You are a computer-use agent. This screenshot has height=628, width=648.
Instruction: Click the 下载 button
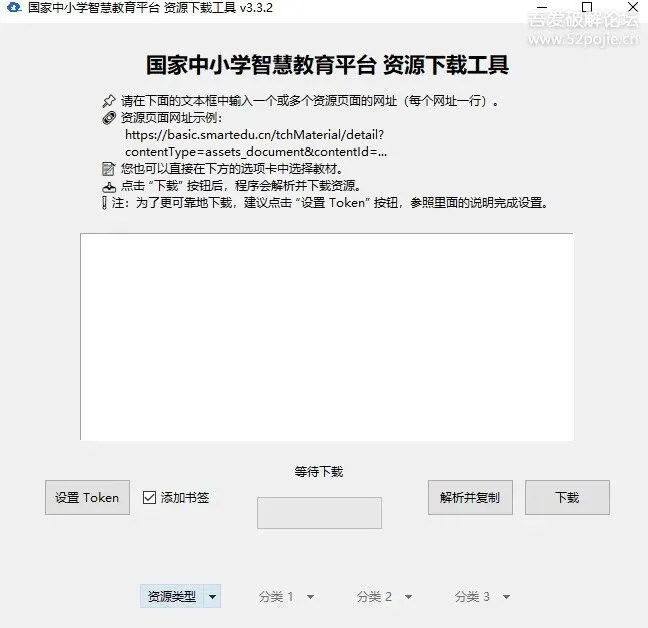567,497
